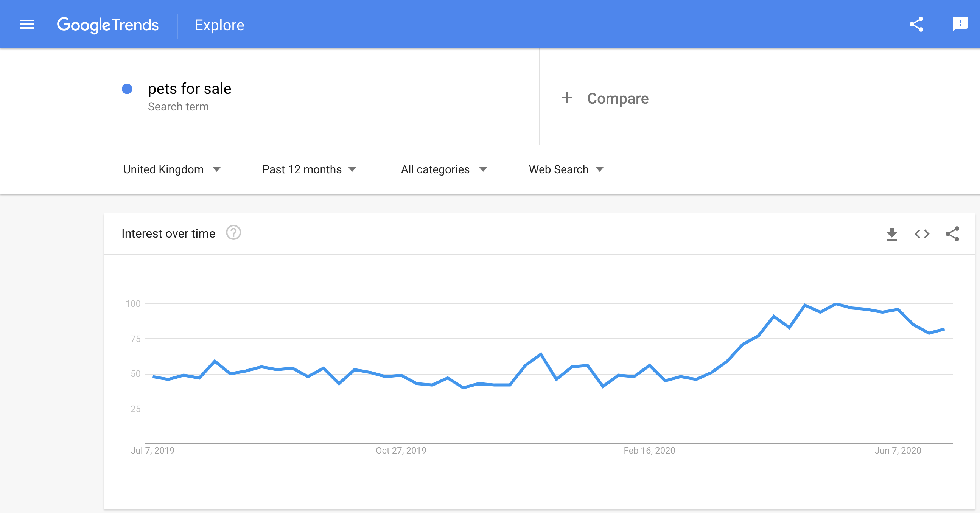Click the embed code icon for the chart
This screenshot has width=980, height=513.
pyautogui.click(x=922, y=234)
